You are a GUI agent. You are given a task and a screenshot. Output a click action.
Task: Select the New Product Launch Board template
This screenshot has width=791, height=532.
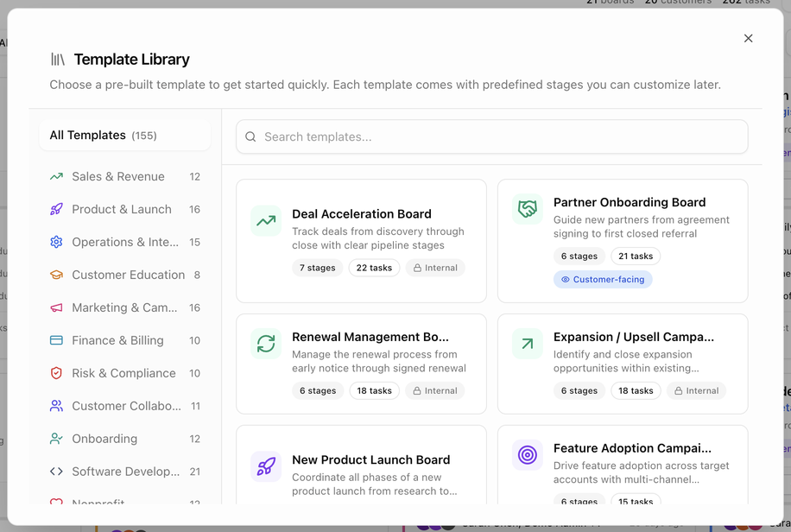click(361, 465)
